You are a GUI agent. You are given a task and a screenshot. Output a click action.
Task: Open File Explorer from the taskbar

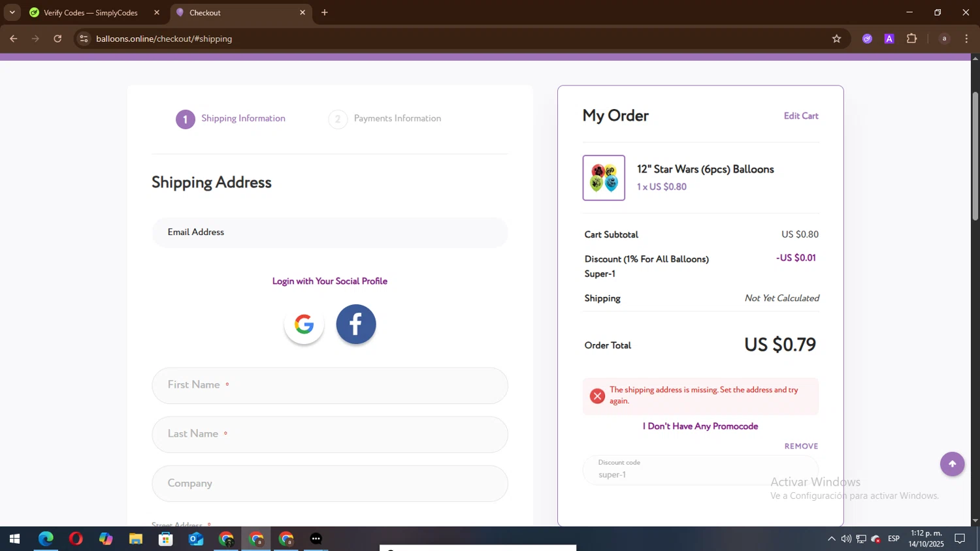coord(136,539)
